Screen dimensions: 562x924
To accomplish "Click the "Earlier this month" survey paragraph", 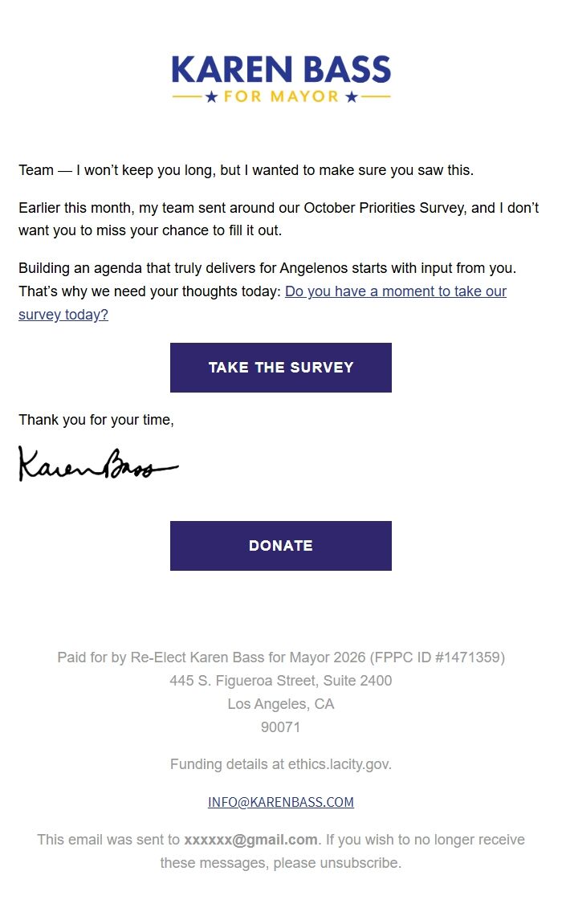I will coord(278,219).
